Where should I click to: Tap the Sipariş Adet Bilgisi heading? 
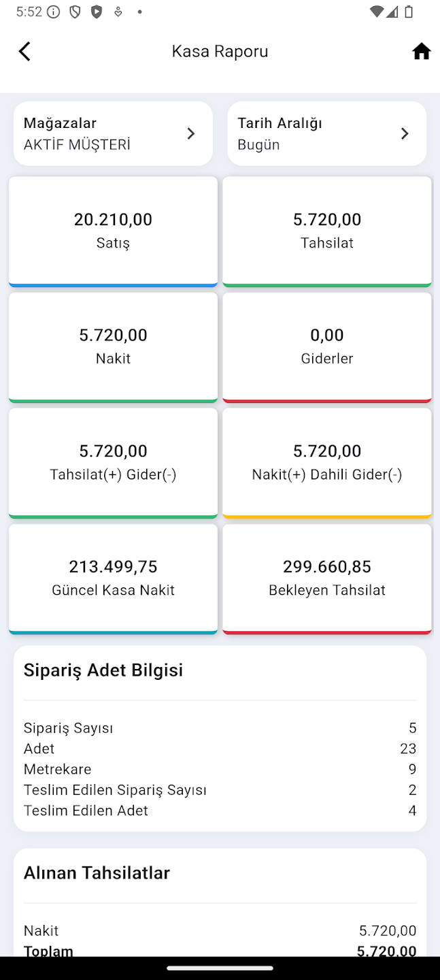(103, 670)
